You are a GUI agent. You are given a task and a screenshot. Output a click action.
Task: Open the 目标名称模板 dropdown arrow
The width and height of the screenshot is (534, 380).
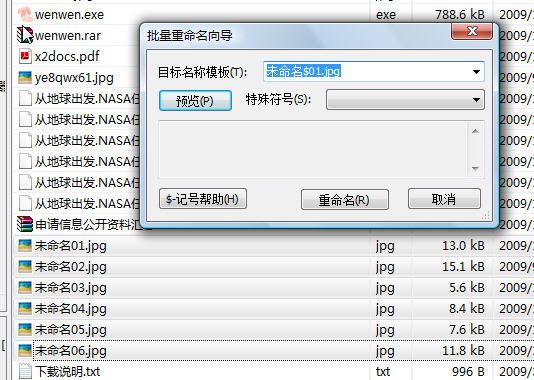click(476, 72)
